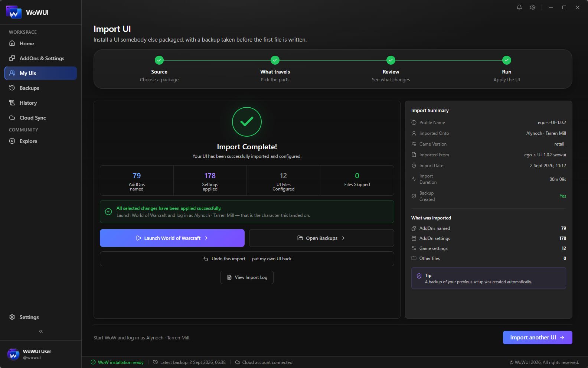Image resolution: width=588 pixels, height=368 pixels.
Task: Click the 2 Sept 2026, 11:12 date
Action: (x=548, y=166)
